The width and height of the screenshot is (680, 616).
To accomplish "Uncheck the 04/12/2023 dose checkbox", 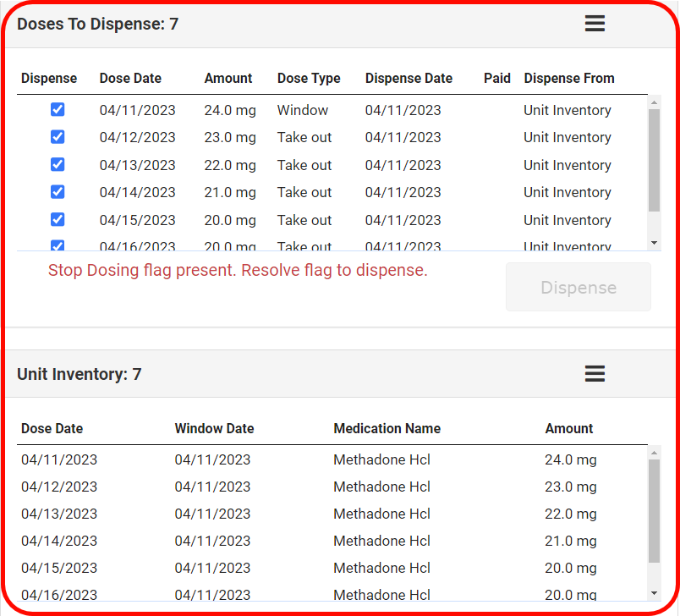I will [x=58, y=137].
